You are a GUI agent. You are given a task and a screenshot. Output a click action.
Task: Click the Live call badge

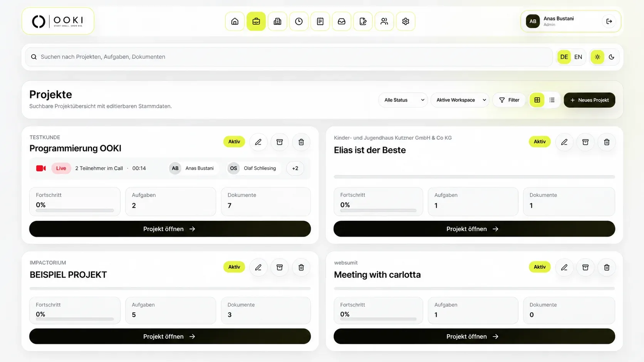[x=61, y=168]
